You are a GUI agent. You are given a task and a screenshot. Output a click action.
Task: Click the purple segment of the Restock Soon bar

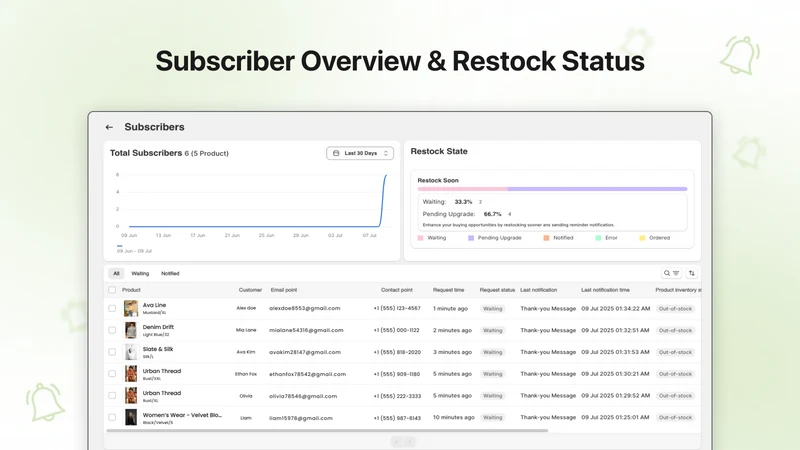click(x=597, y=189)
